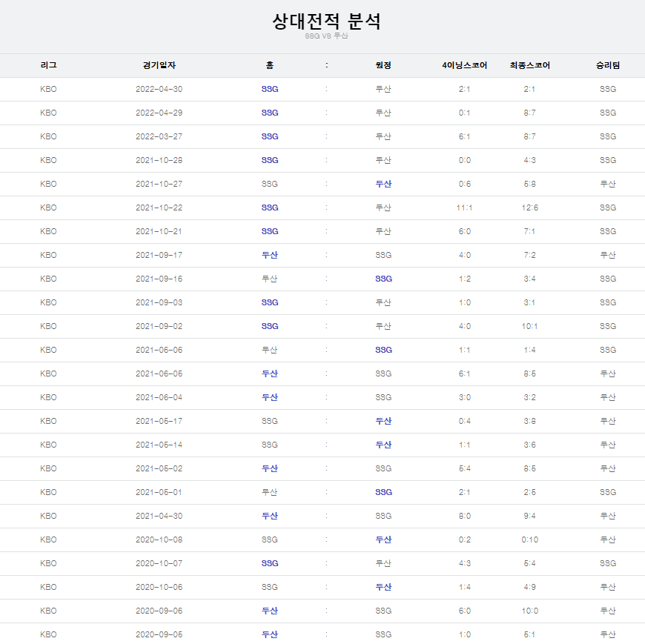Select 4-inning score '4:3' in the 2020-10-07 row
645x644 pixels.
point(464,563)
